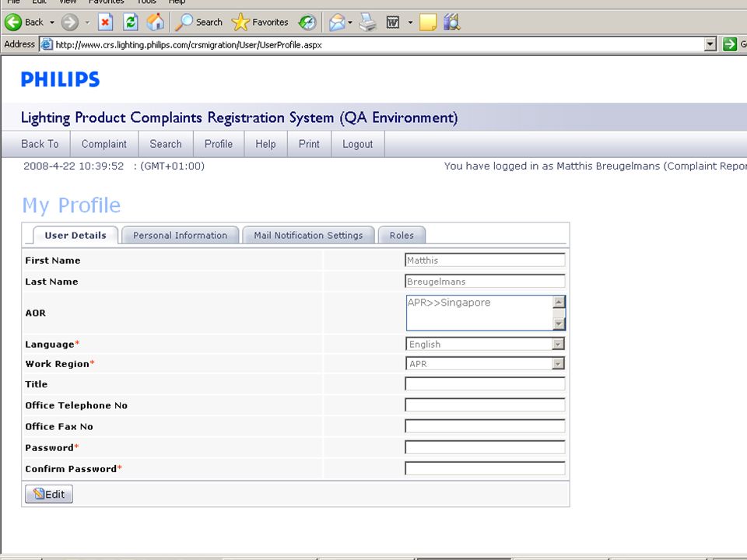Select APR>>Singapore in AOR list
The image size is (747, 560).
coord(449,303)
